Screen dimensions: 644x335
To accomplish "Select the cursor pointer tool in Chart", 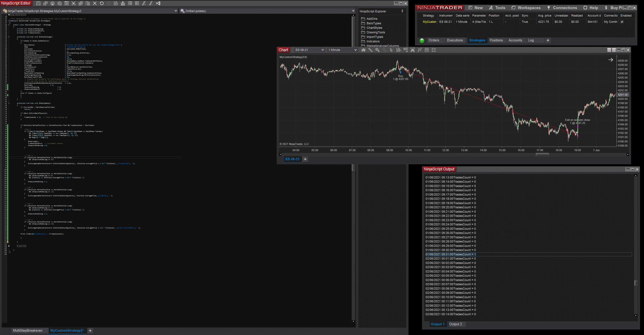I will 391,50.
